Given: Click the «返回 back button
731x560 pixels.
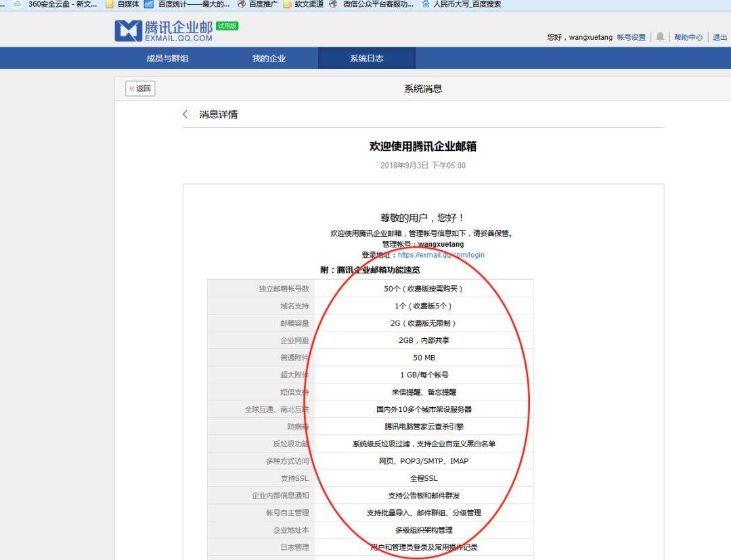Looking at the screenshot, I should [139, 89].
